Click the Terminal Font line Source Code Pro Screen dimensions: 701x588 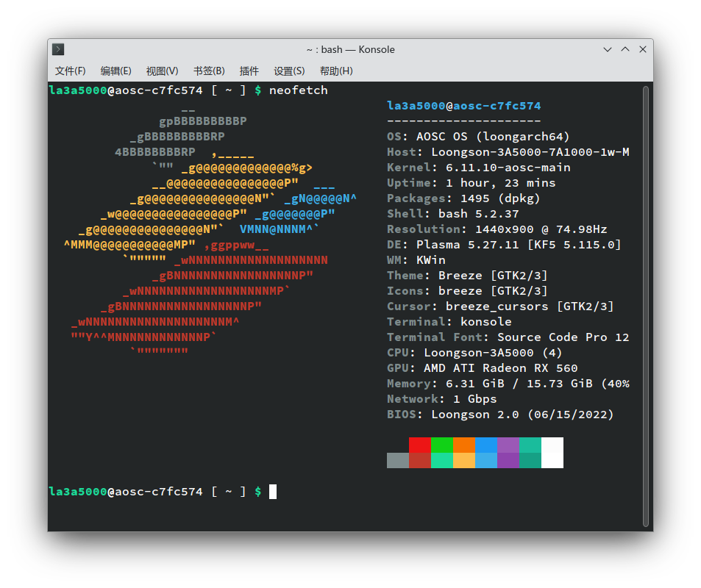click(x=508, y=337)
